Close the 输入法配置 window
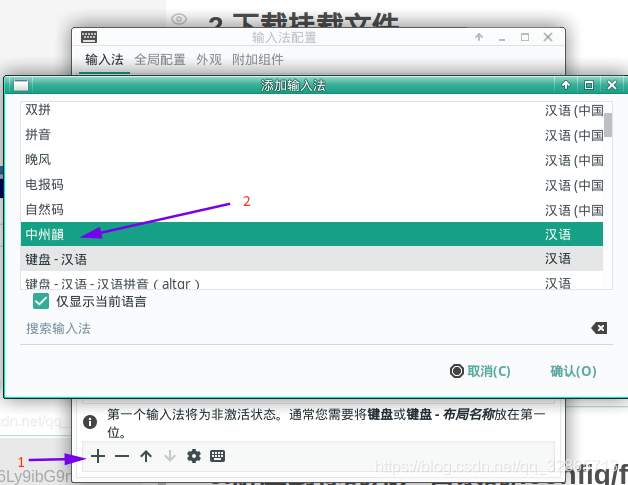 (x=548, y=37)
